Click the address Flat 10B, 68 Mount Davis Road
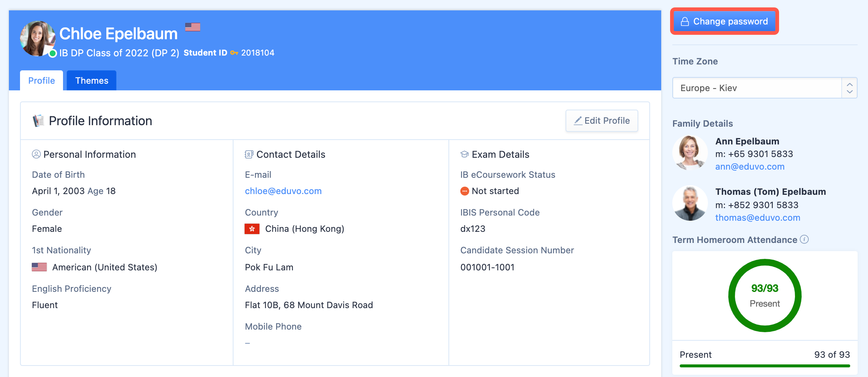This screenshot has height=377, width=868. click(309, 305)
